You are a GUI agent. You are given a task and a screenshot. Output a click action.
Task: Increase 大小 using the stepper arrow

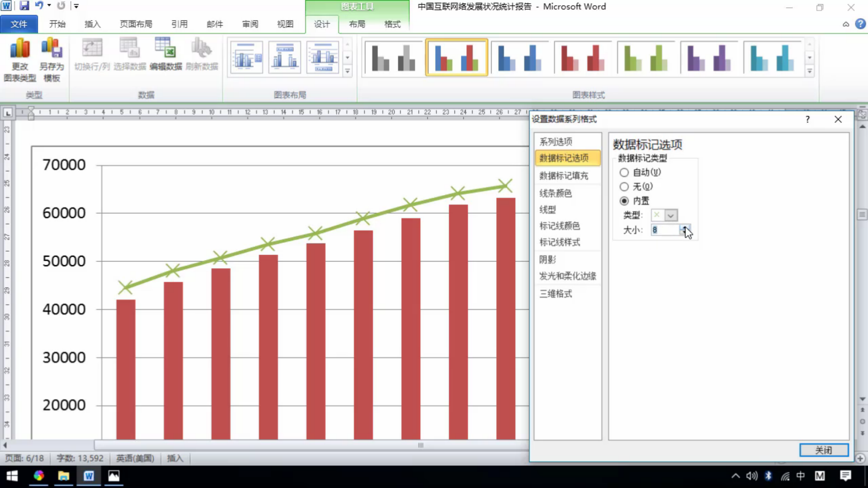685,228
